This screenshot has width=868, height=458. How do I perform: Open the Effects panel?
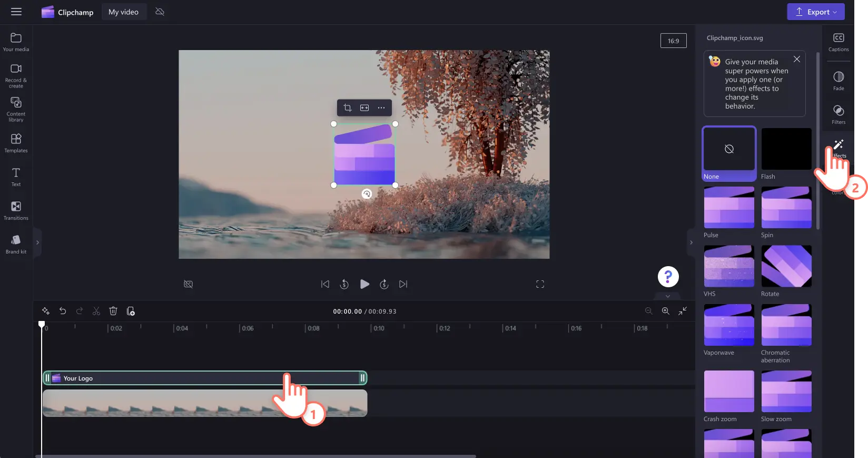pos(839,149)
